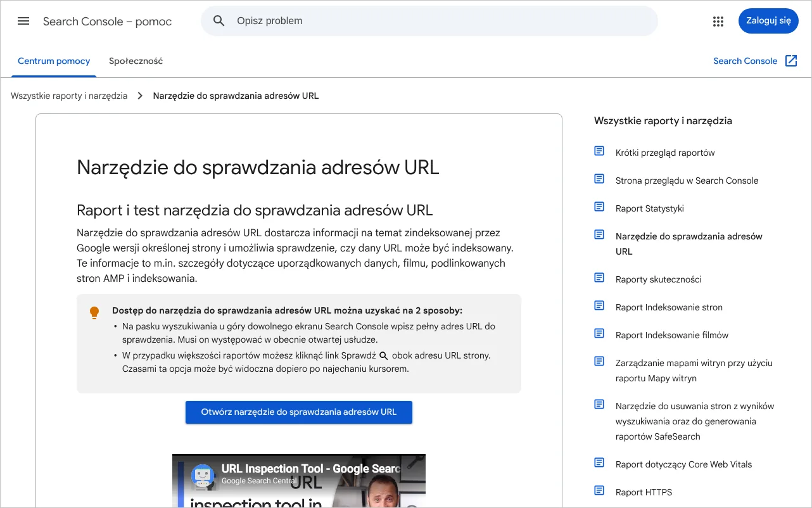Play the URL Inspection Tool video

pyautogui.click(x=299, y=481)
